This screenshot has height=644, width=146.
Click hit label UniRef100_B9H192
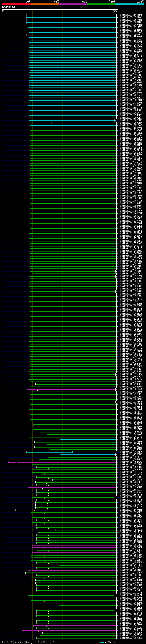131,67
